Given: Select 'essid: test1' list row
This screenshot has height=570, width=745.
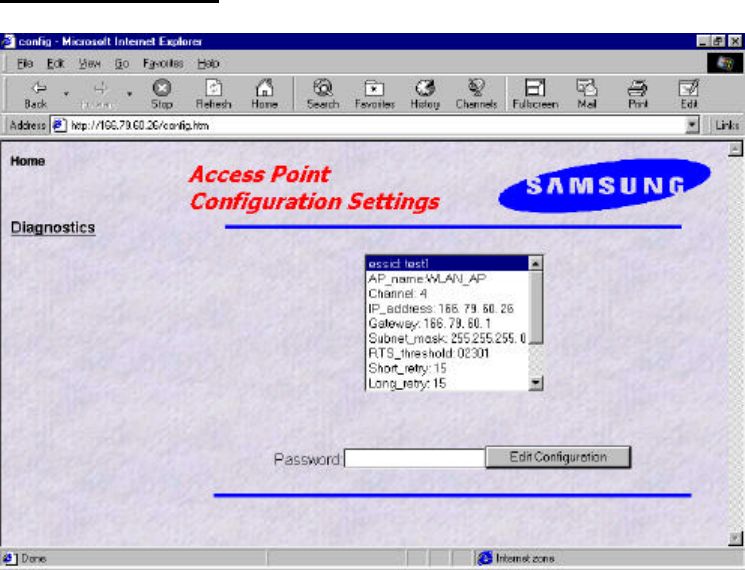Looking at the screenshot, I should point(447,264).
